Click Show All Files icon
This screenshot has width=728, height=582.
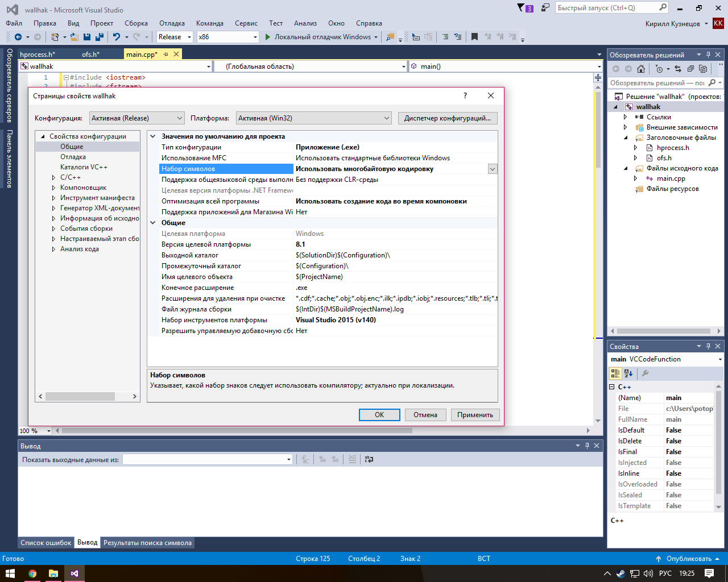tap(703, 69)
